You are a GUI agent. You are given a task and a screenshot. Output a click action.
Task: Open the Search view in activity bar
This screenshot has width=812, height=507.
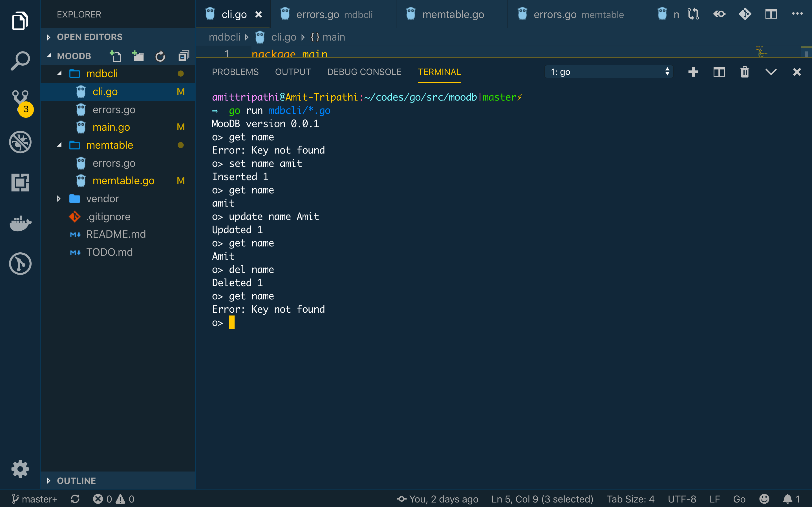point(20,61)
